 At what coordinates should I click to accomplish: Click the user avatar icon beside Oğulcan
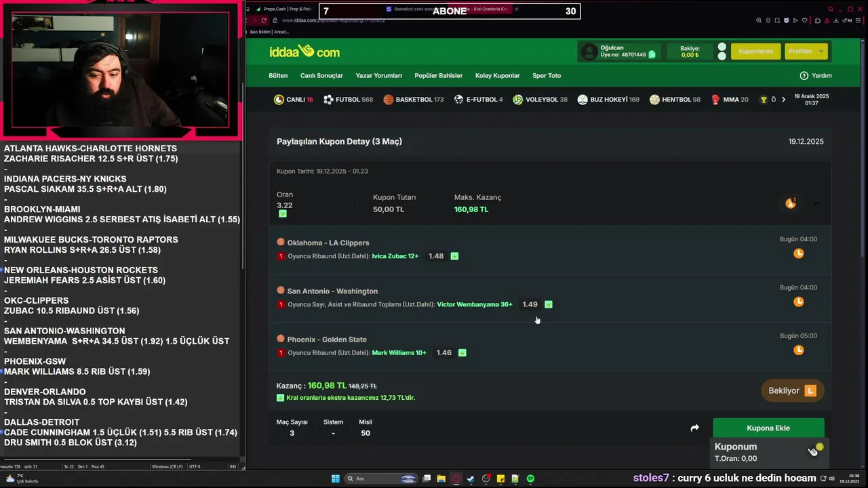pos(590,52)
